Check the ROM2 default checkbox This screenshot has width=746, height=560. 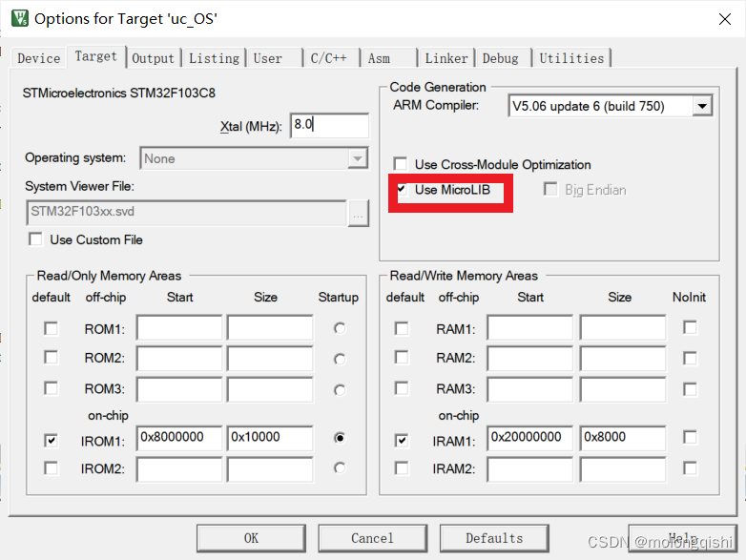point(51,358)
